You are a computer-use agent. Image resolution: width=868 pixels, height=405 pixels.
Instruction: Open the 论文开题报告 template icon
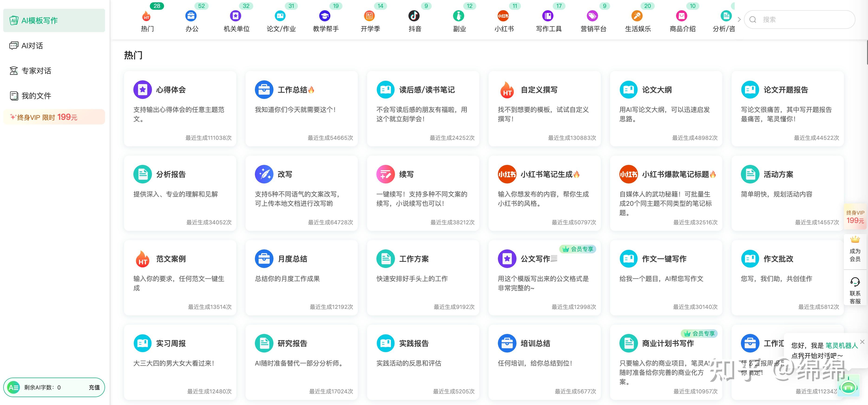point(750,90)
